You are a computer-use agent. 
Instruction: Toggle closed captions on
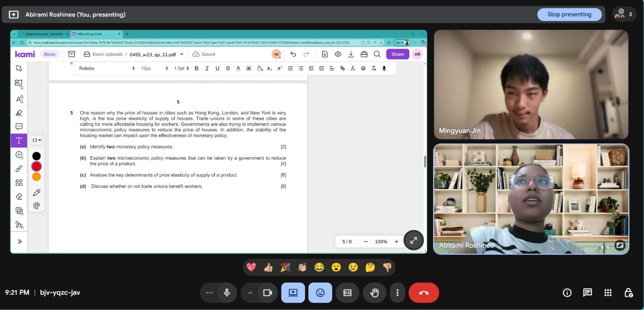click(347, 293)
